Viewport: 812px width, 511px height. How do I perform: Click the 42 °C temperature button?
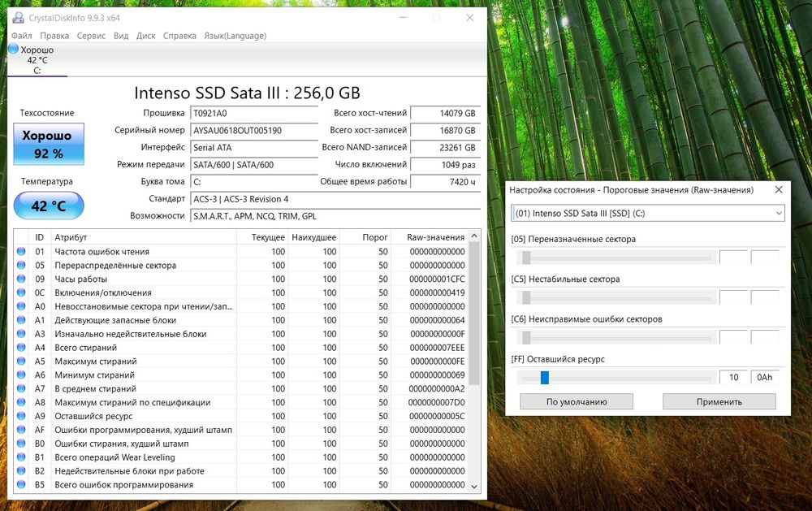(49, 206)
